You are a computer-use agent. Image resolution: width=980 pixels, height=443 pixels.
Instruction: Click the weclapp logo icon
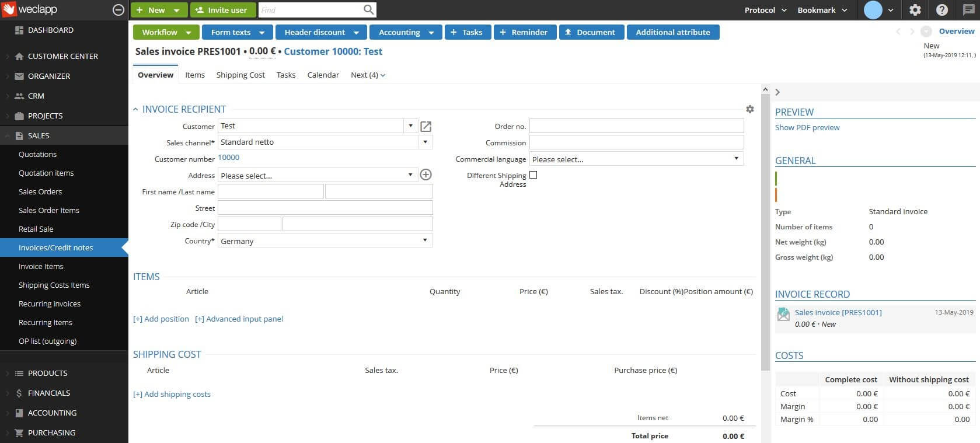click(9, 9)
